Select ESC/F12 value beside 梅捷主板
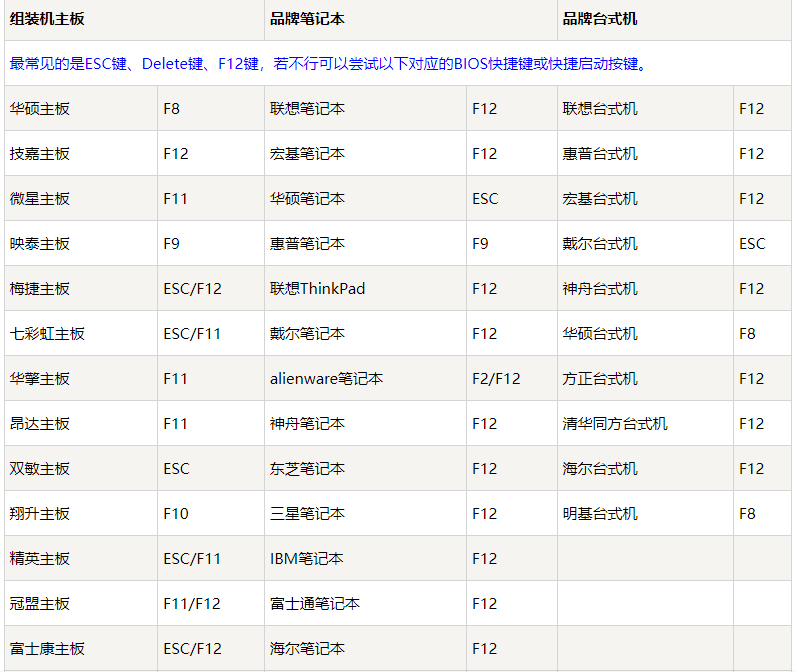The width and height of the screenshot is (796, 672). tap(192, 289)
